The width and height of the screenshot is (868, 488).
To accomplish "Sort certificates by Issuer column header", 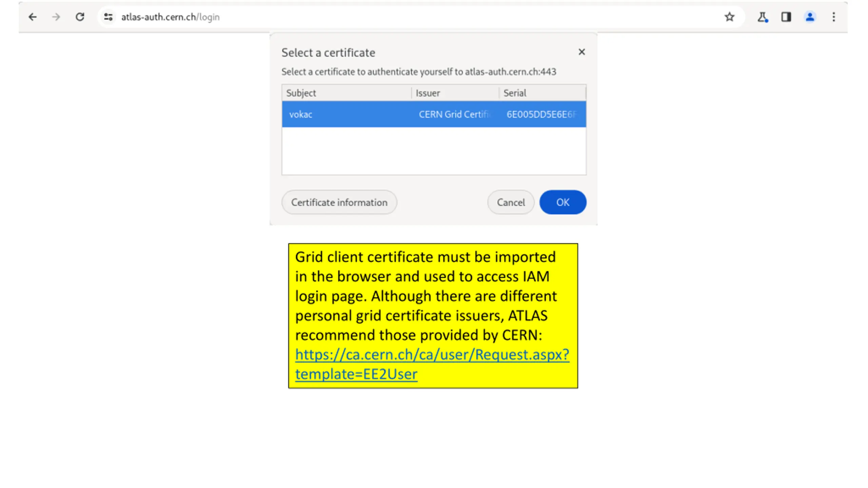I will pos(455,93).
